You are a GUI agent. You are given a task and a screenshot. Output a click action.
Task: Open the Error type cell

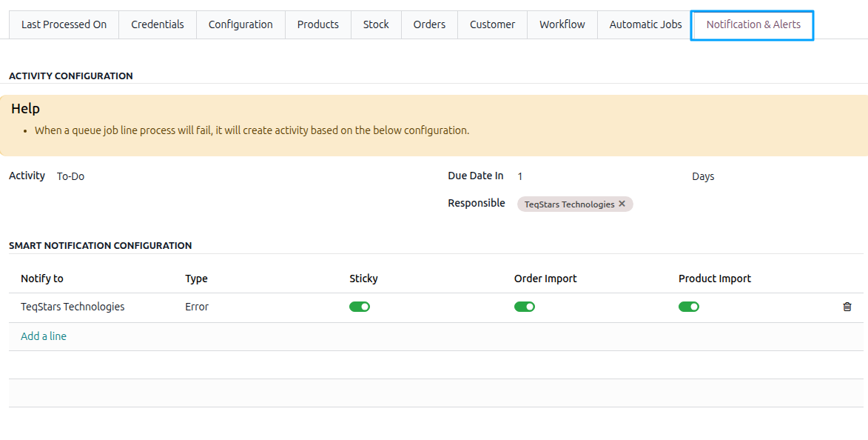pos(197,307)
